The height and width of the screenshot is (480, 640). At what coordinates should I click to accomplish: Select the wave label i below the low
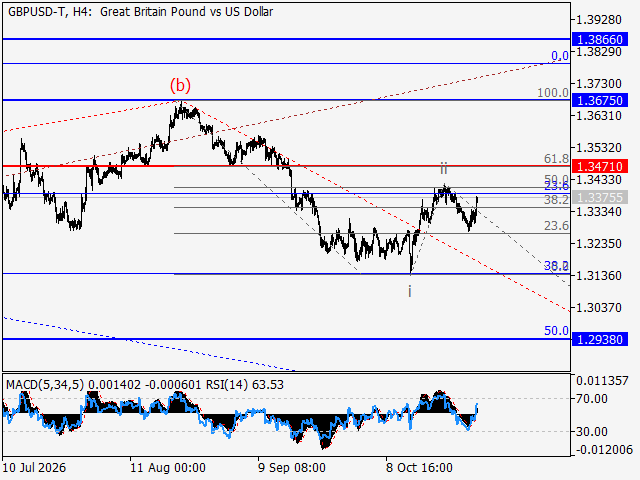tap(410, 291)
